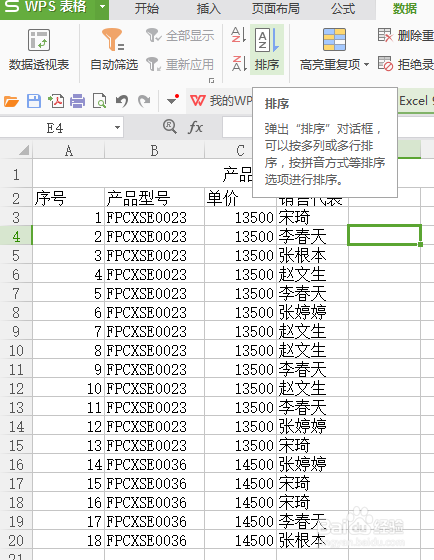This screenshot has height=560, width=434.
Task: Undo the last action
Action: pos(122,101)
